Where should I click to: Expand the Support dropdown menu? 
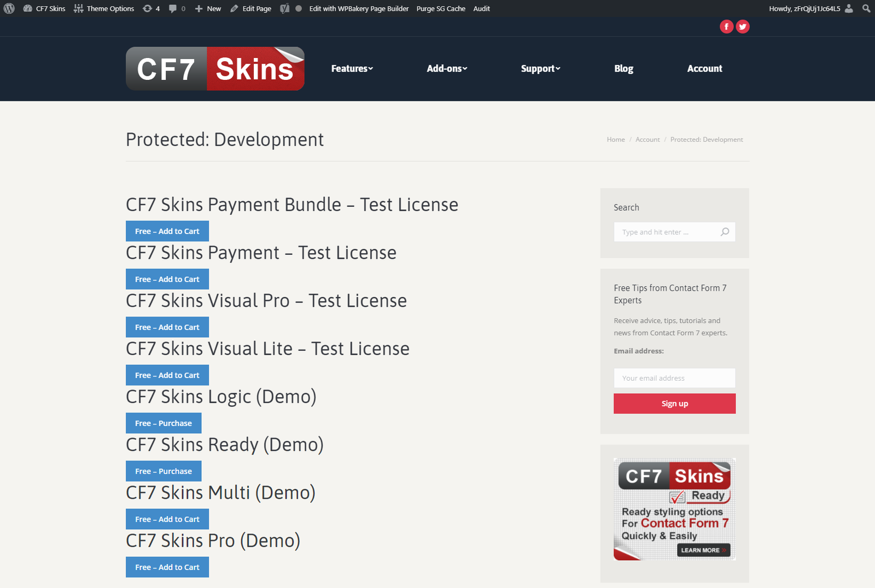coord(540,69)
